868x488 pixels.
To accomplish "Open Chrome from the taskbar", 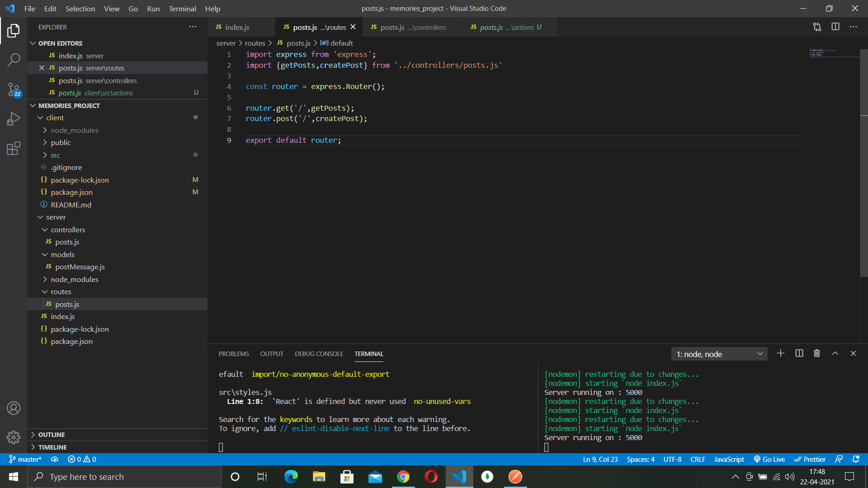I will pos(403,477).
